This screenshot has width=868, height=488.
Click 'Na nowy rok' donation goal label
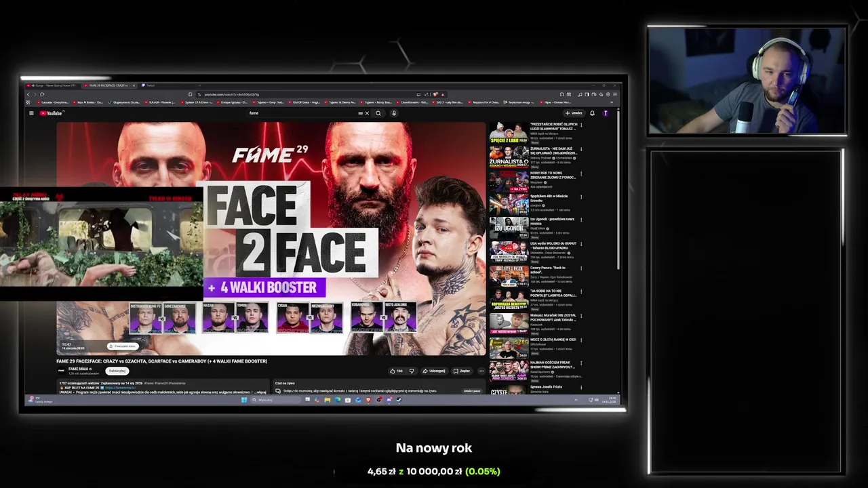click(x=434, y=448)
